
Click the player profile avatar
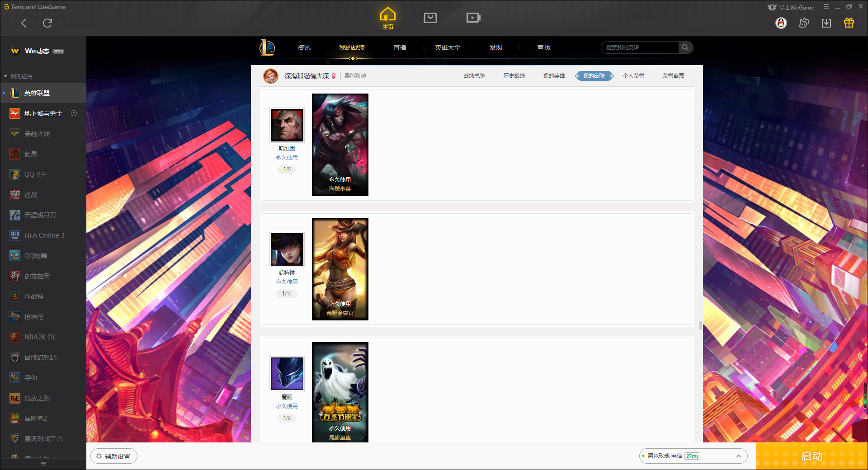[271, 76]
